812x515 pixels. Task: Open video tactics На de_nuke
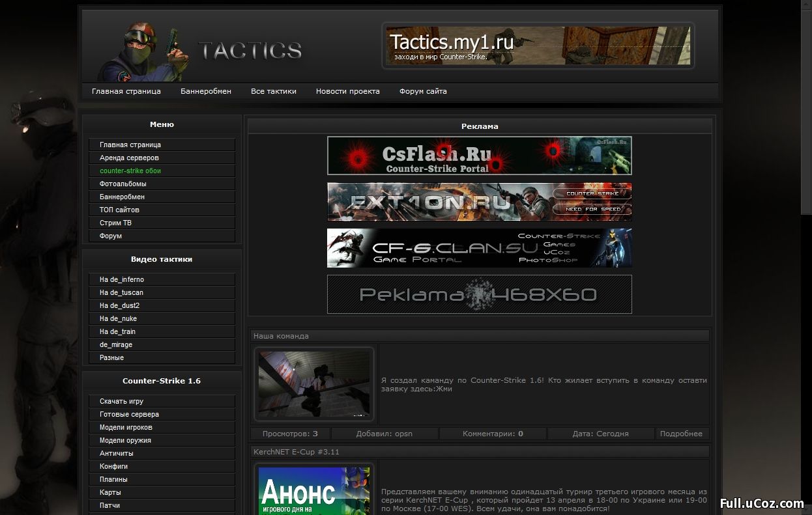pyautogui.click(x=162, y=318)
